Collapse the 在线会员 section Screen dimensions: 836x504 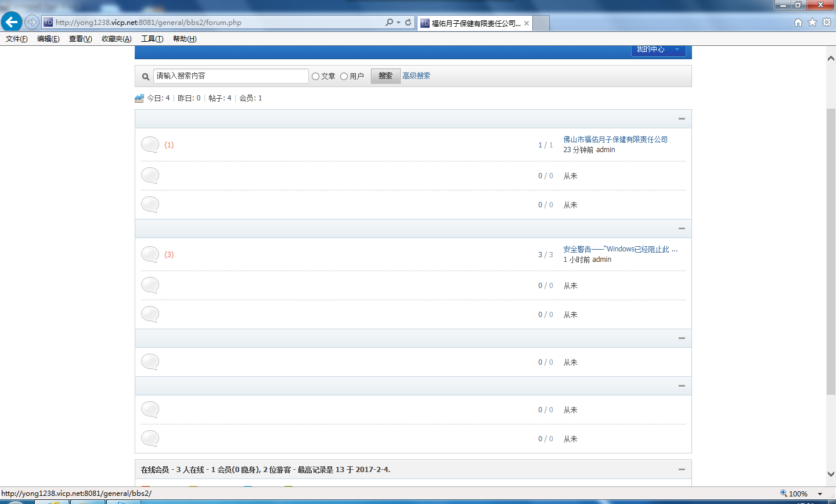pyautogui.click(x=682, y=470)
